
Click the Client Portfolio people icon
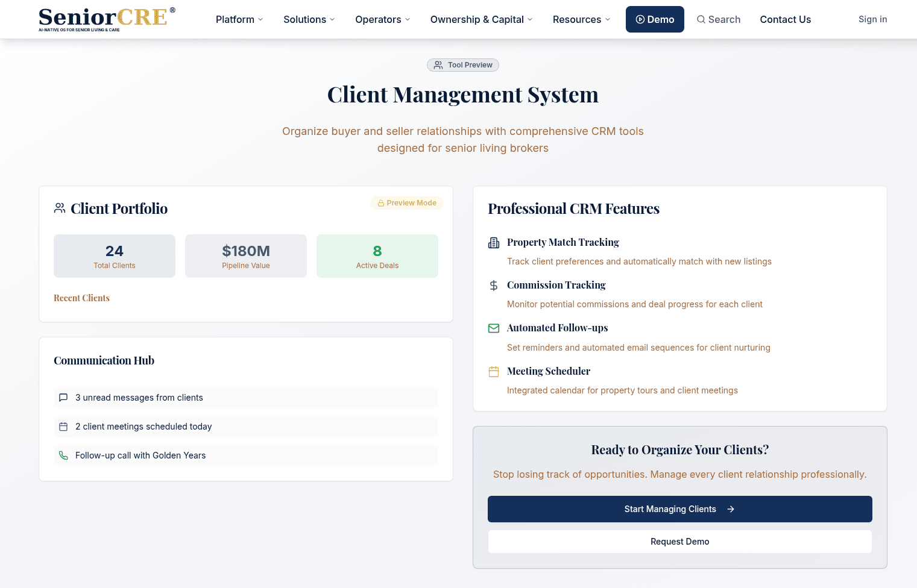coord(60,208)
